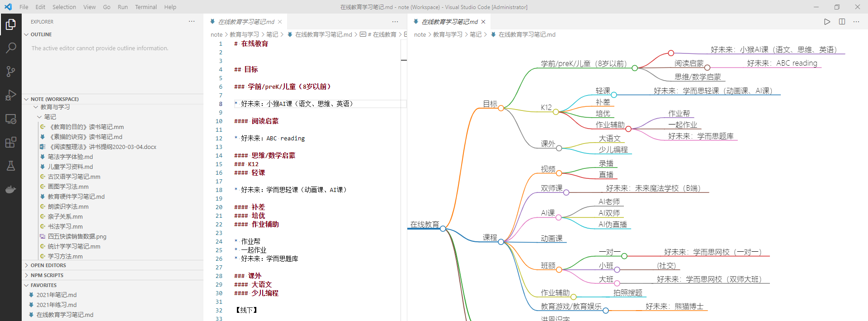Open 《教育的目的》读书笔记.mm file

click(86, 127)
